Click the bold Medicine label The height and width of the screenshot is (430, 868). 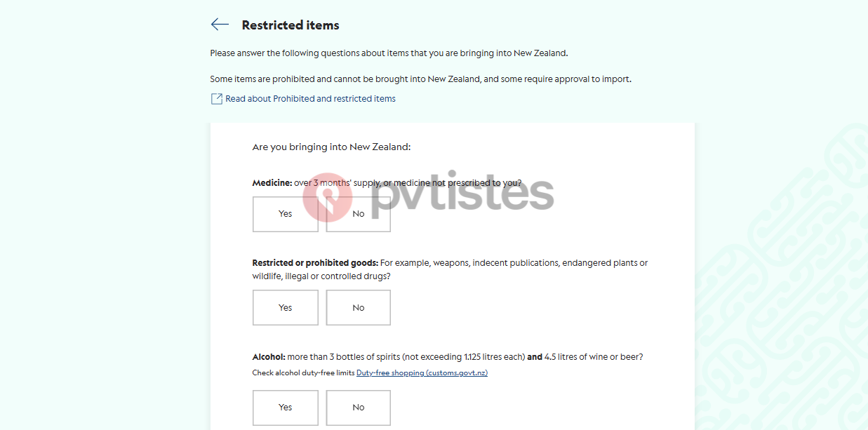pyautogui.click(x=272, y=183)
